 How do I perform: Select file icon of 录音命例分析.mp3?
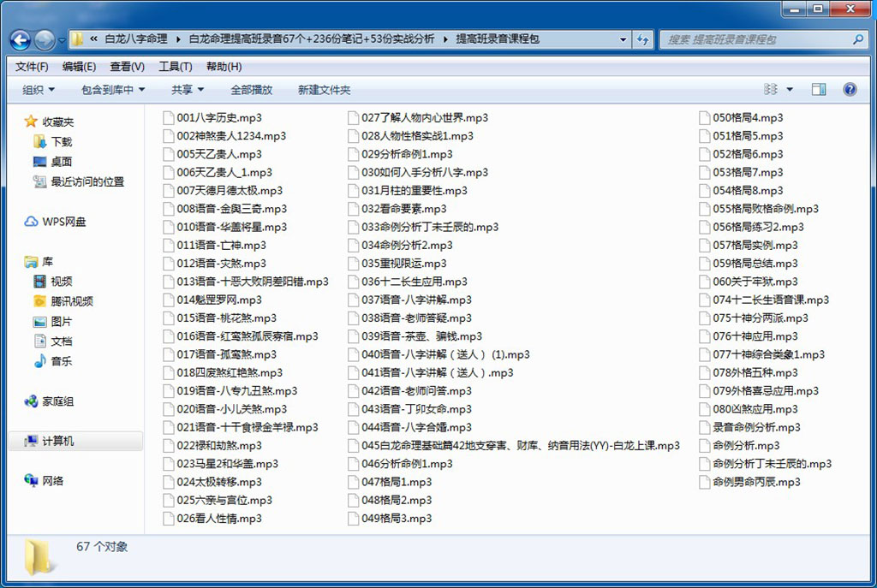704,428
